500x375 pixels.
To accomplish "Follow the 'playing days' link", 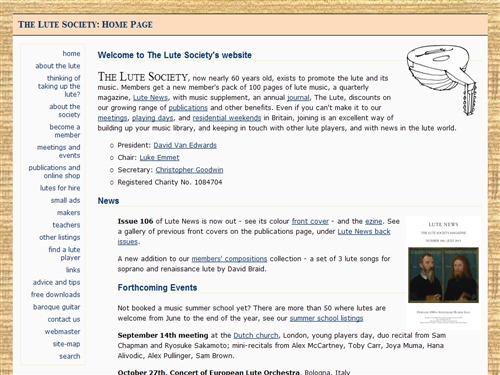I will coord(153,118).
